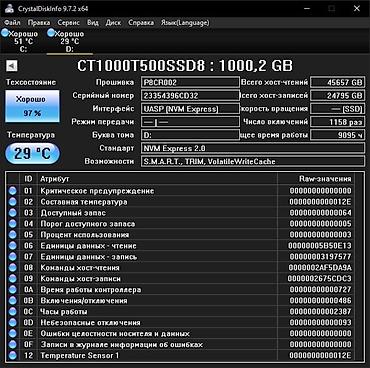The width and height of the screenshot is (370, 368).
Task: Click the Прошивка field P8CR002
Action: point(190,82)
